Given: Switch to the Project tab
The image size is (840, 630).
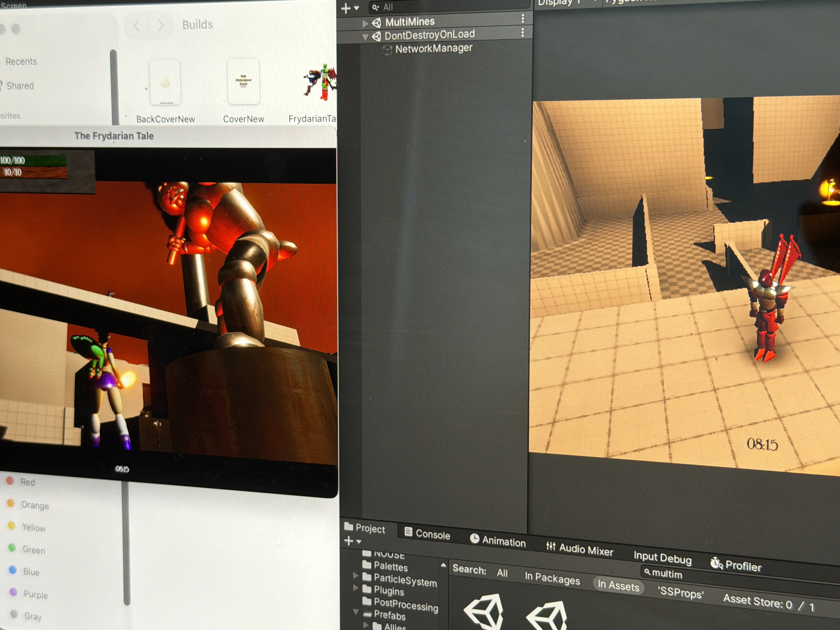Looking at the screenshot, I should pos(365,528).
